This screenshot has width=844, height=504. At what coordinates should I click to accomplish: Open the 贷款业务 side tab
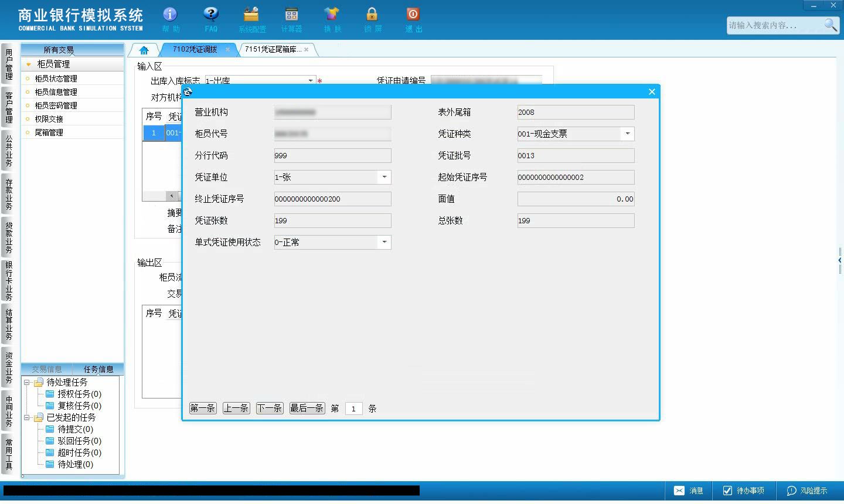(x=8, y=237)
